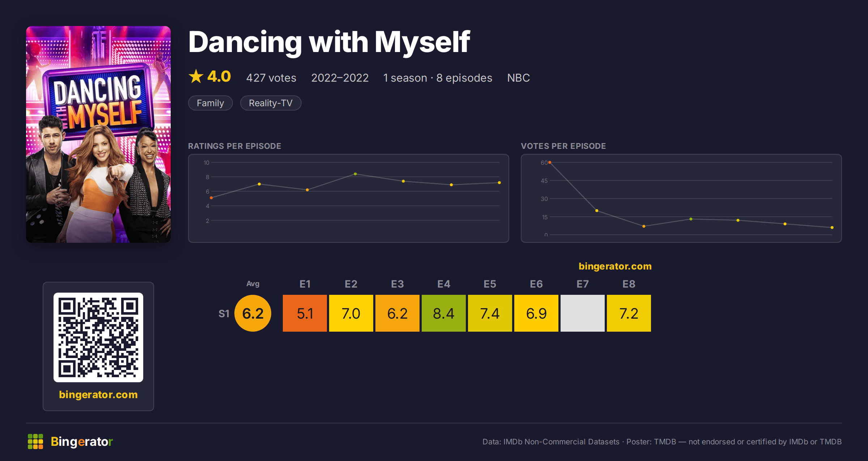
Task: Select the S1 average 6.2 circle
Action: coord(253,313)
